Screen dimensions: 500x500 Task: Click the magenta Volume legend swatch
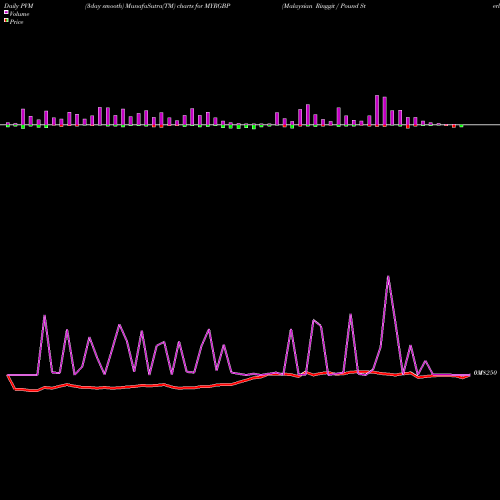click(x=6, y=12)
